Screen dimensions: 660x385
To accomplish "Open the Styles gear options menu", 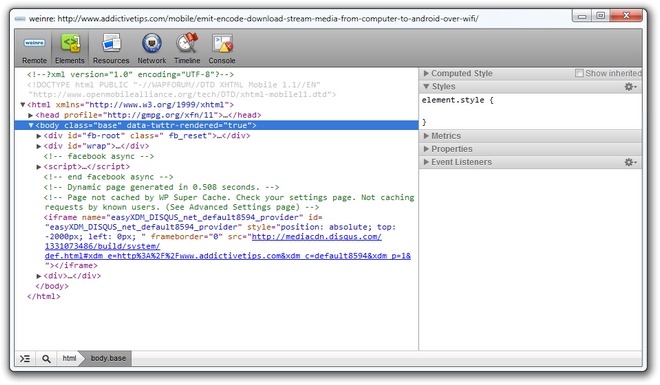I will 630,87.
